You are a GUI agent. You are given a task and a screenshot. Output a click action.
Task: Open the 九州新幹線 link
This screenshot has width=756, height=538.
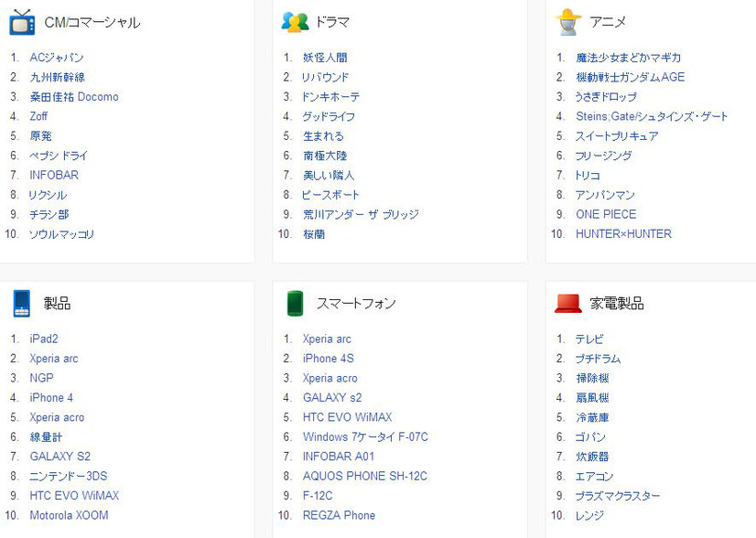pos(58,77)
